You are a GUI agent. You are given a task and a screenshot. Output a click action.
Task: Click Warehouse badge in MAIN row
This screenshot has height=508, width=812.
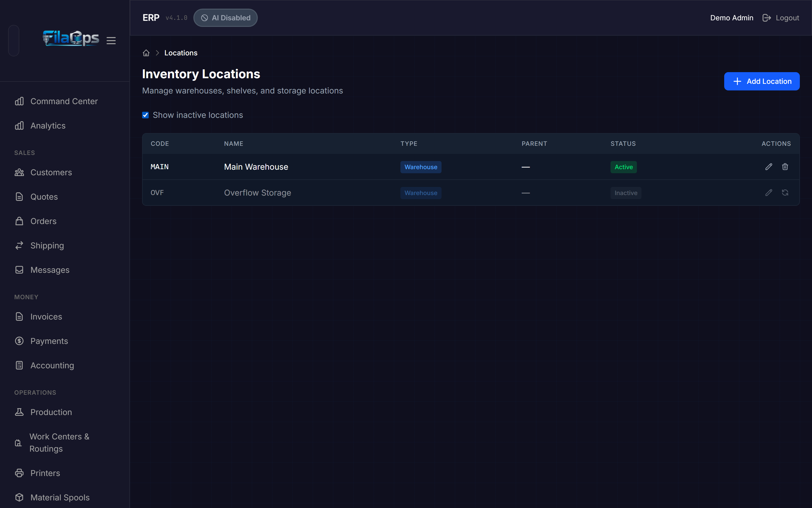tap(421, 167)
